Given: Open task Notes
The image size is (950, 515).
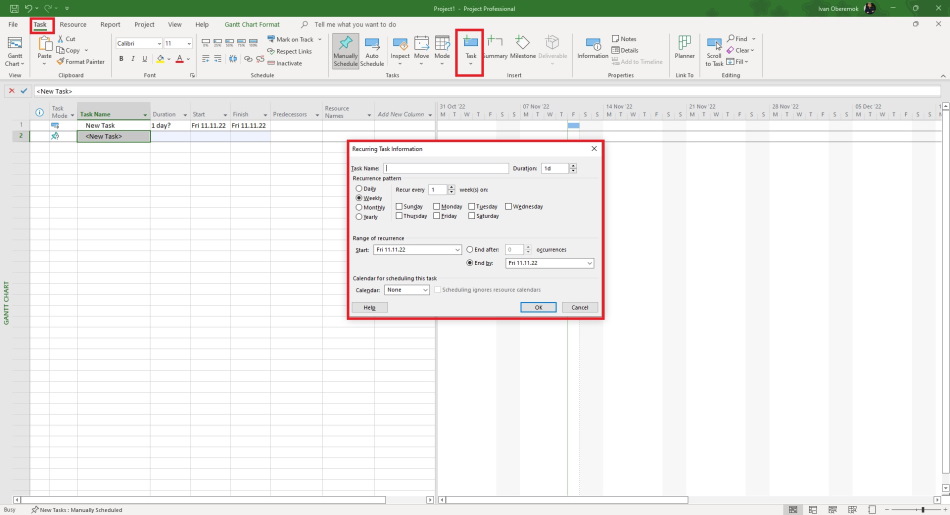Looking at the screenshot, I should click(624, 39).
